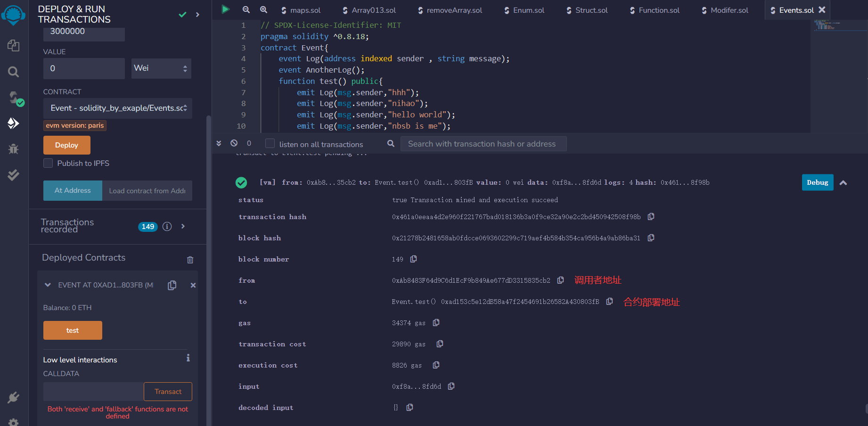Click the transaction hash search field
Image resolution: width=868 pixels, height=426 pixels.
tap(483, 144)
